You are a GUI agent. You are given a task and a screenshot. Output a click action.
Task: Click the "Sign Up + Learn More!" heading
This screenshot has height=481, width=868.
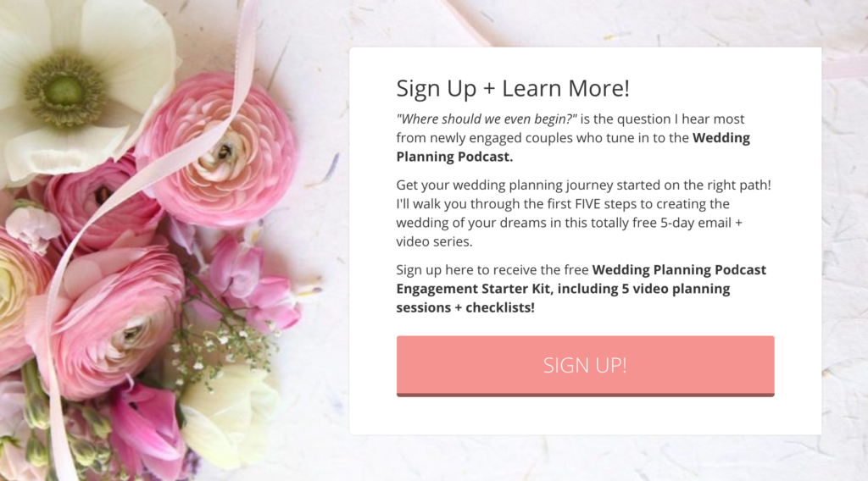513,88
